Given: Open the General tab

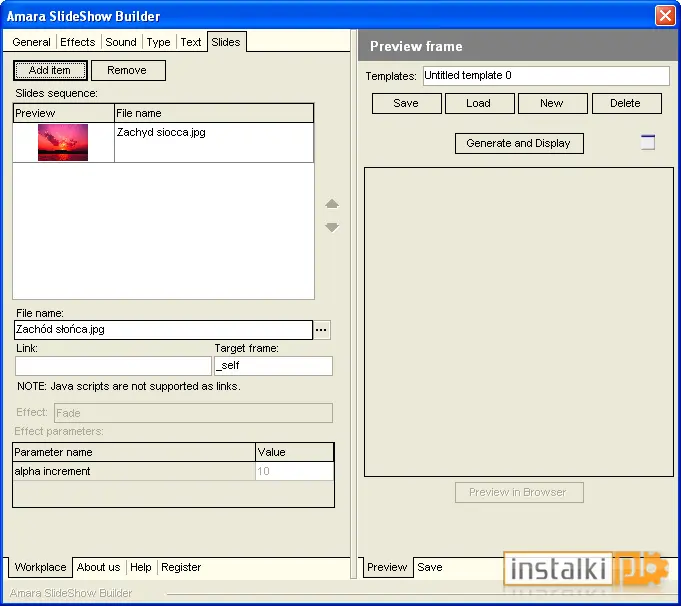Looking at the screenshot, I should 31,42.
